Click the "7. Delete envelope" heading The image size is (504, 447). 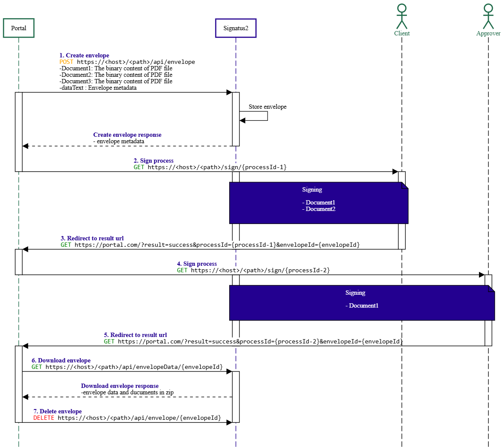57,411
